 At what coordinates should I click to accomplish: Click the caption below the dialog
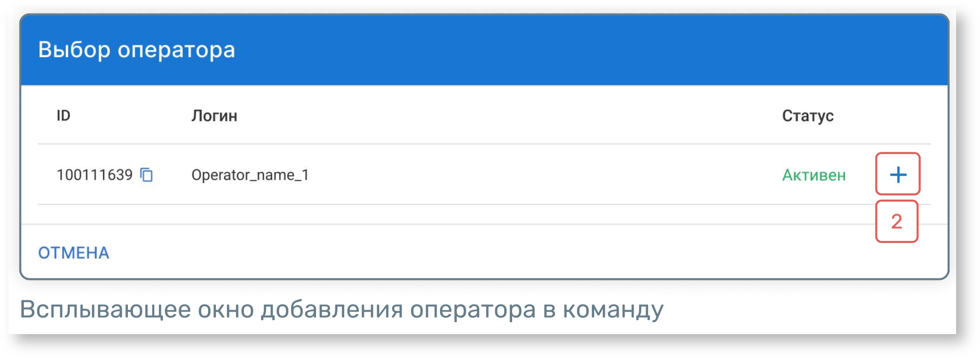[x=341, y=310]
